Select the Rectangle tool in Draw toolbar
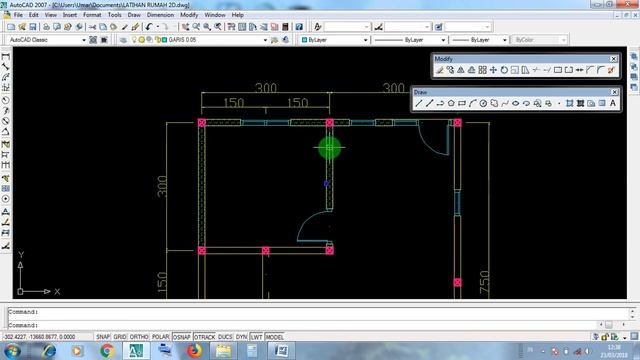640x360 pixels. pyautogui.click(x=462, y=104)
